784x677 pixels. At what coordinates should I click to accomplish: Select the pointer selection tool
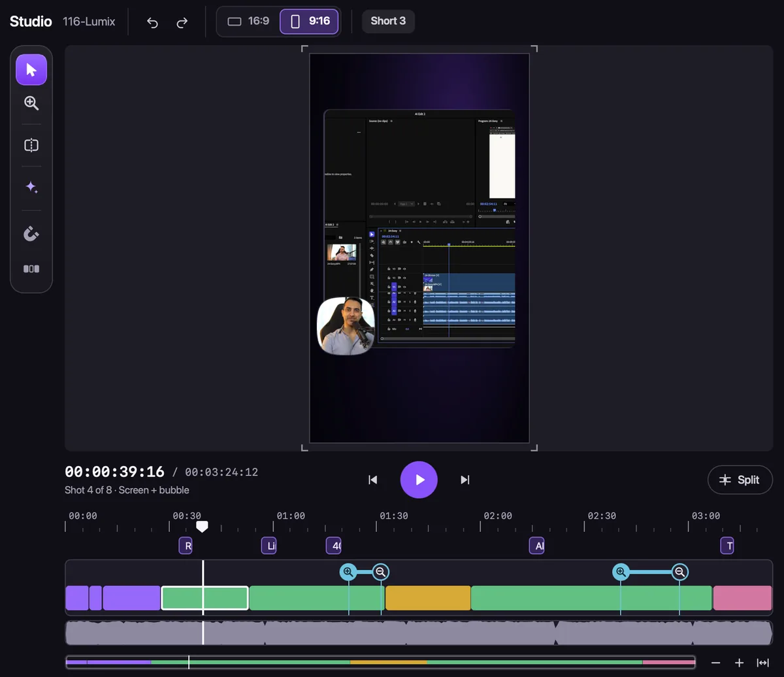(31, 70)
